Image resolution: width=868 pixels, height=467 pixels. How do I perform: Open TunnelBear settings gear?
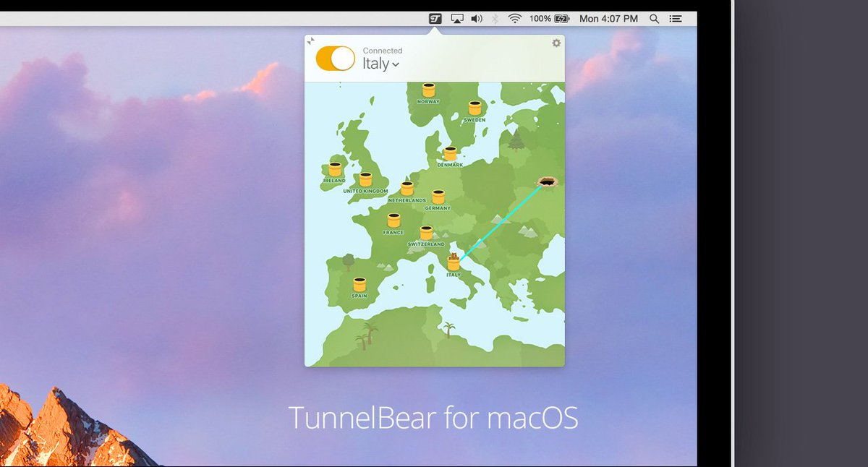tap(556, 43)
